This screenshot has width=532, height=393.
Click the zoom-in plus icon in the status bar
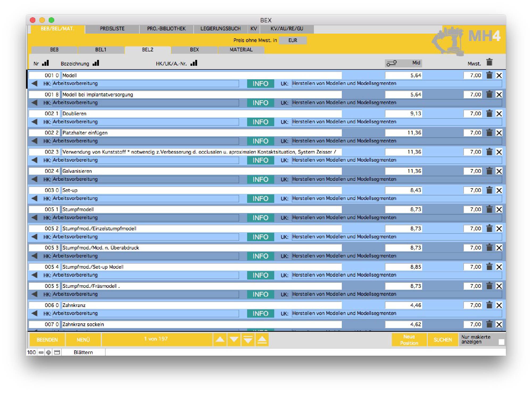pos(48,353)
